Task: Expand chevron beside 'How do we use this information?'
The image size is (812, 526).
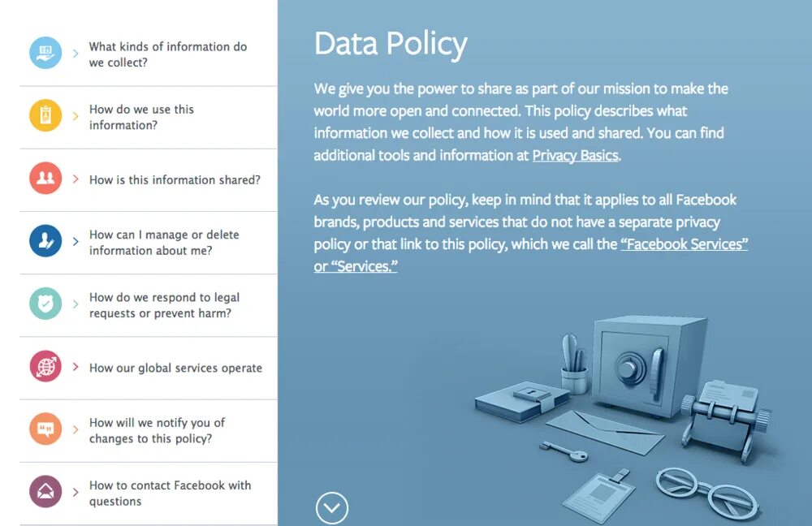Action: click(x=76, y=117)
